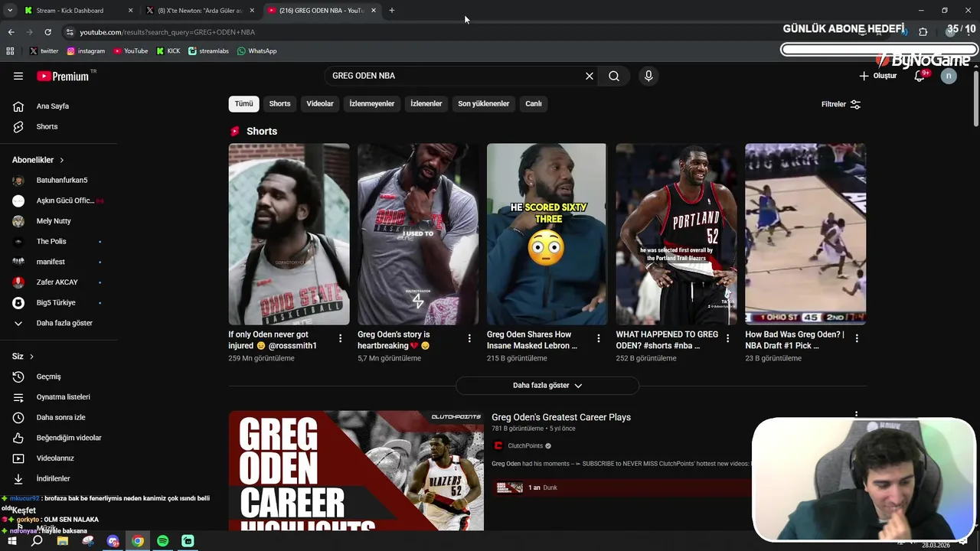Select the İzlenenler filter chip
The width and height of the screenshot is (980, 551).
pyautogui.click(x=426, y=103)
